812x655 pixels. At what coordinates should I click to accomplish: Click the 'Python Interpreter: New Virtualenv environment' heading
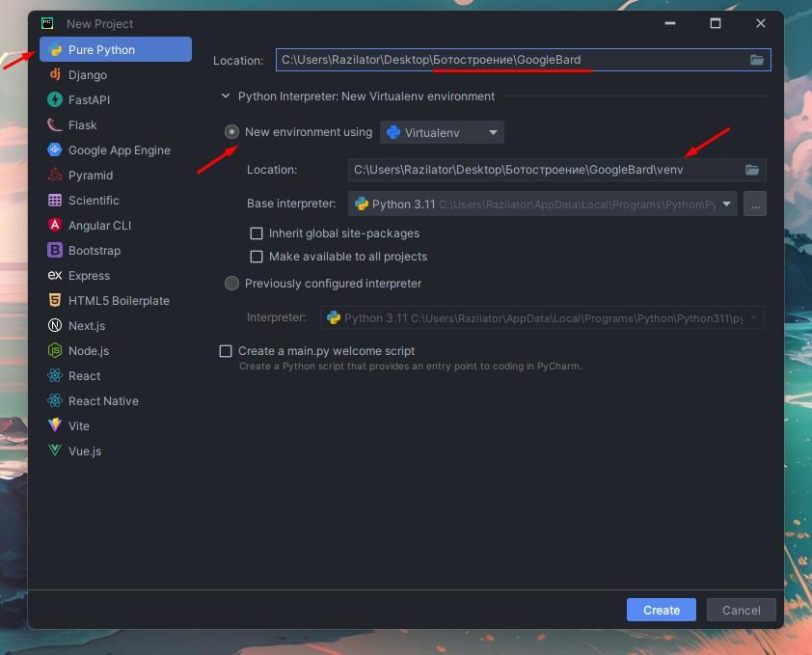tap(366, 96)
